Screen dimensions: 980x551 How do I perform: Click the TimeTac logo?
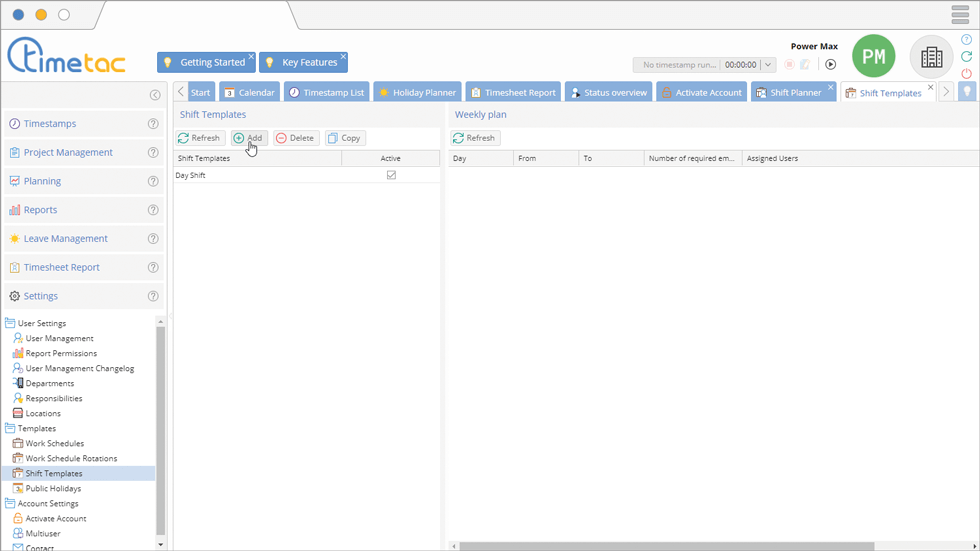click(66, 56)
